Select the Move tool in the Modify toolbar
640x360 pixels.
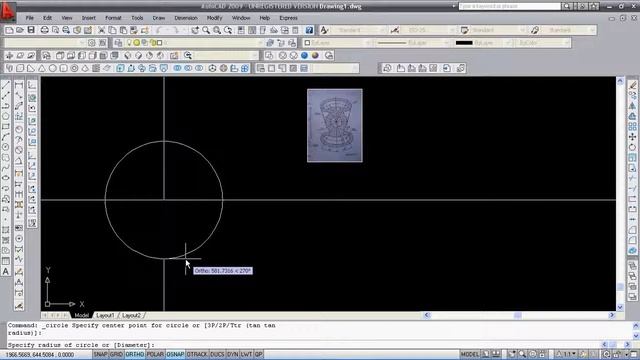pos(632,137)
